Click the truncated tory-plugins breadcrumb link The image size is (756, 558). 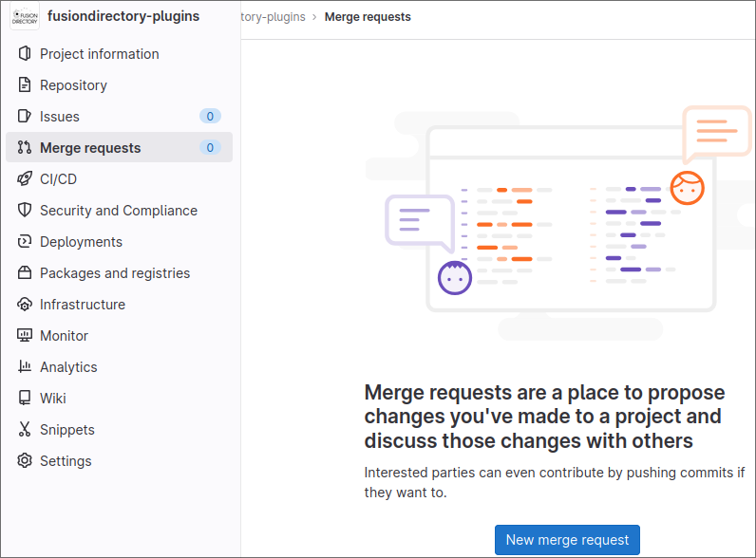(x=273, y=17)
